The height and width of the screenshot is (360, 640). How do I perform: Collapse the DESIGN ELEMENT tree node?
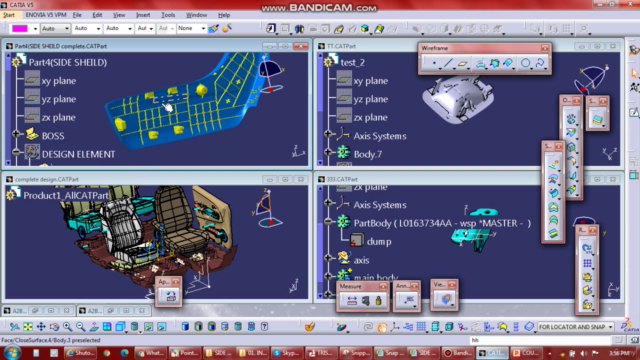[16, 152]
